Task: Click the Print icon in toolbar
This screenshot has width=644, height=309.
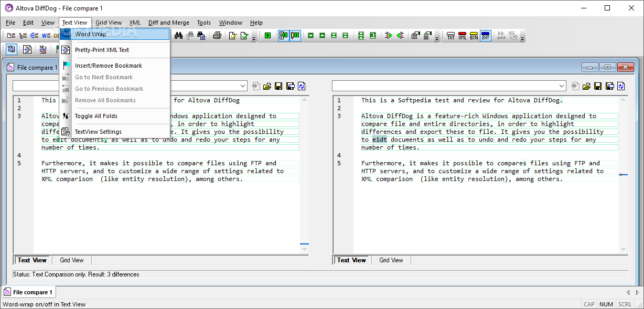Action: [x=217, y=36]
